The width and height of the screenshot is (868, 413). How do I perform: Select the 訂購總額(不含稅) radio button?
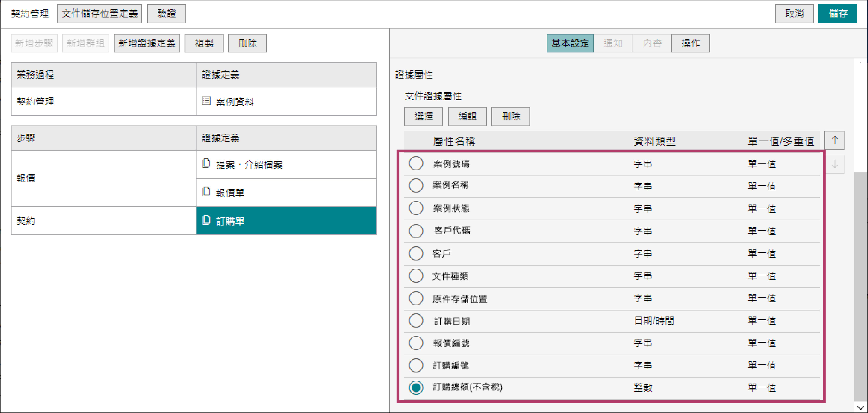point(416,387)
